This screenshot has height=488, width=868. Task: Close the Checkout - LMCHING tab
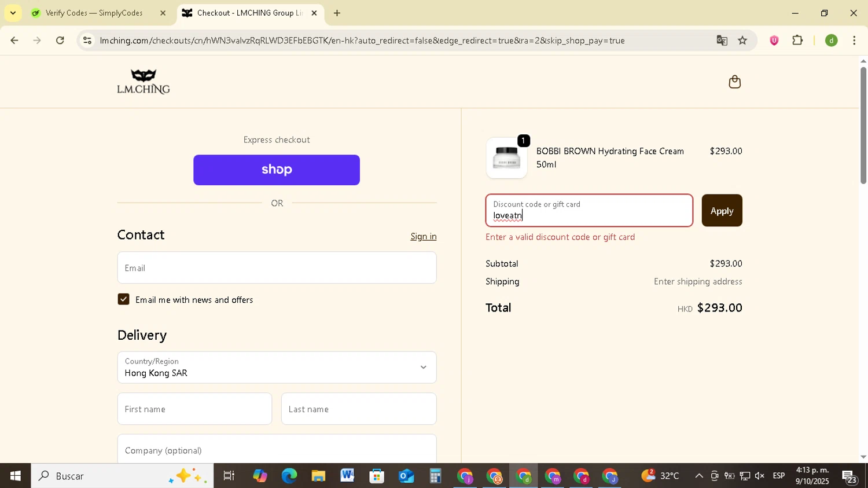pyautogui.click(x=314, y=13)
